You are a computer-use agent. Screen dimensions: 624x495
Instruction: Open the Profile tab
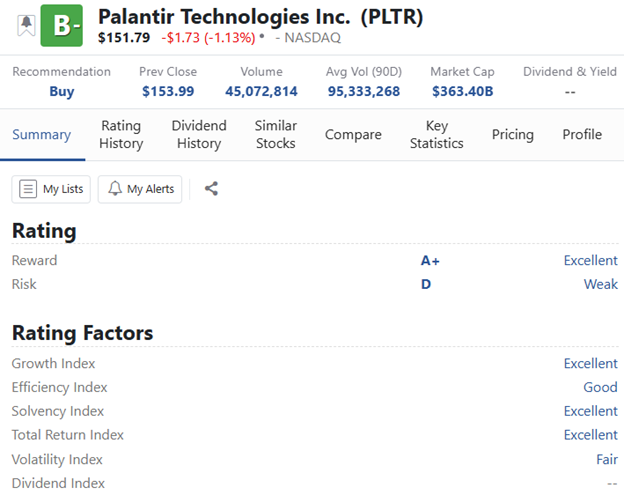(582, 134)
